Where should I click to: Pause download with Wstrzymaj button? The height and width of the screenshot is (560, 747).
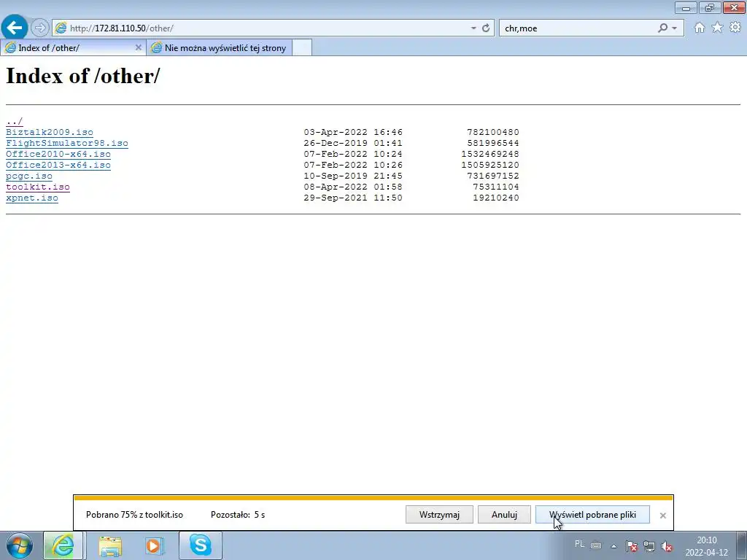(x=439, y=514)
